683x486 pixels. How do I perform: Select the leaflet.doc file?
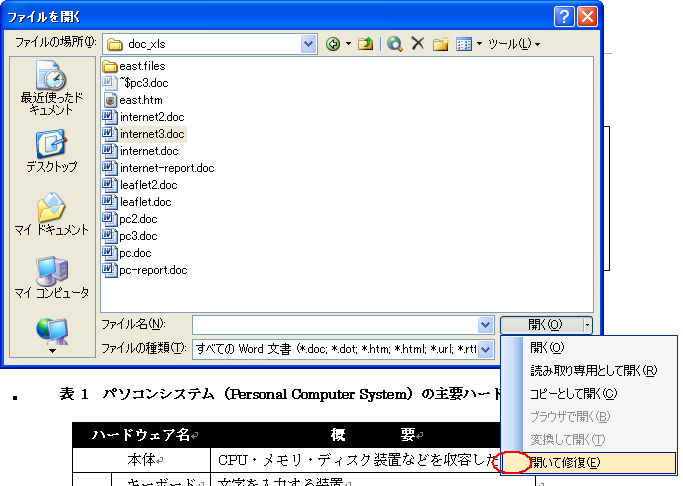point(137,202)
